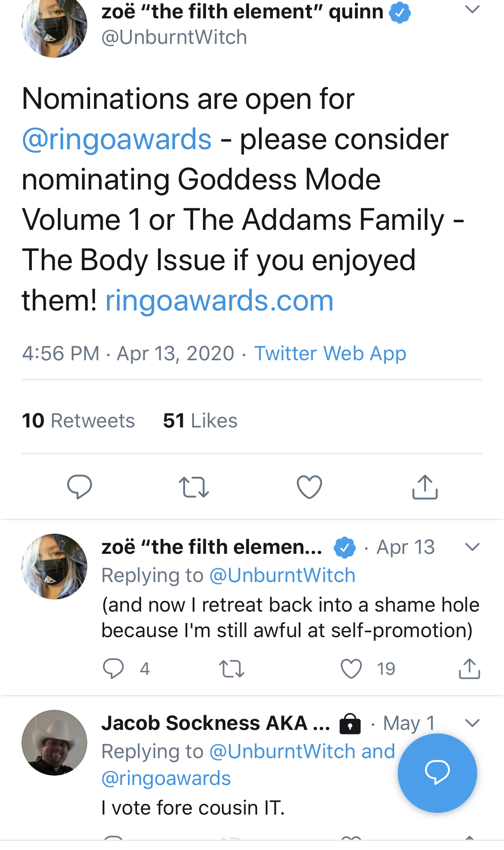Image resolution: width=504 pixels, height=850 pixels.
Task: Open the Twitter Web App source link
Action: (331, 354)
